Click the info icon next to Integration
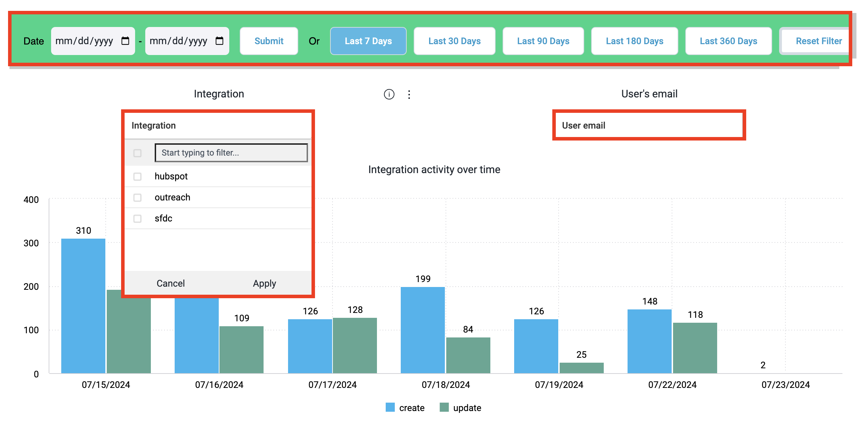This screenshot has height=424, width=868. coord(389,94)
